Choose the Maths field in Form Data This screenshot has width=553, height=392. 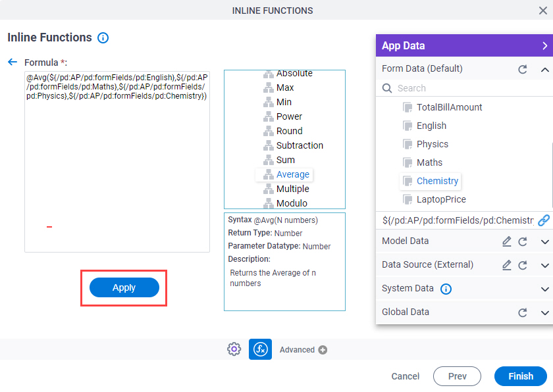[x=429, y=162]
